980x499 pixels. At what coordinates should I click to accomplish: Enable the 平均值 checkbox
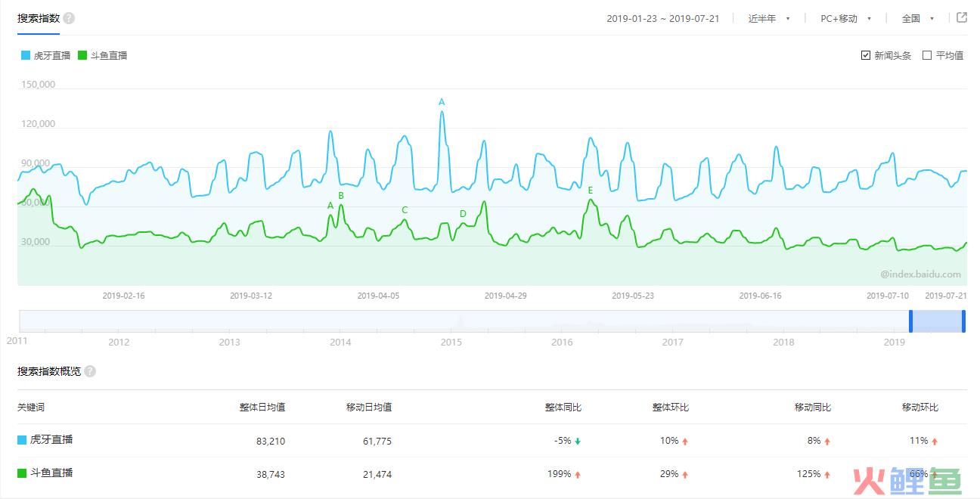click(927, 55)
